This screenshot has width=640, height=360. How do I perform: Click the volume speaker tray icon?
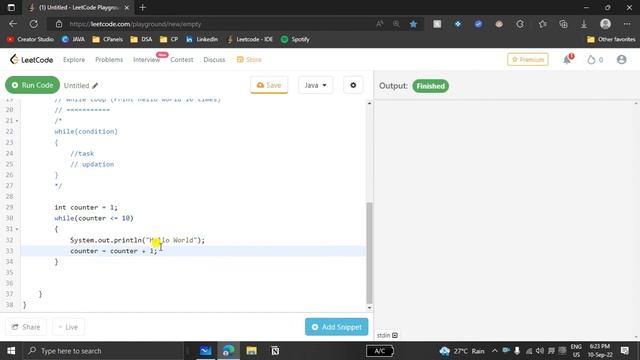click(540, 351)
